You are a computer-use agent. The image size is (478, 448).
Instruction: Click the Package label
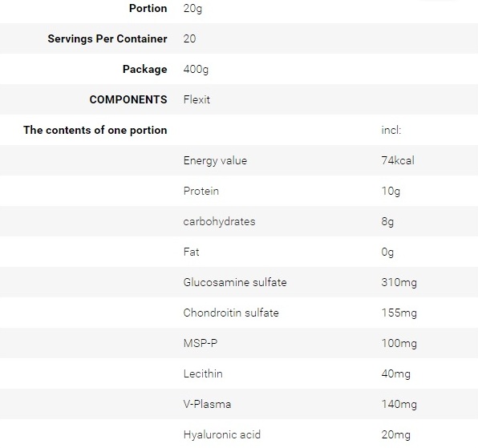pyautogui.click(x=145, y=70)
